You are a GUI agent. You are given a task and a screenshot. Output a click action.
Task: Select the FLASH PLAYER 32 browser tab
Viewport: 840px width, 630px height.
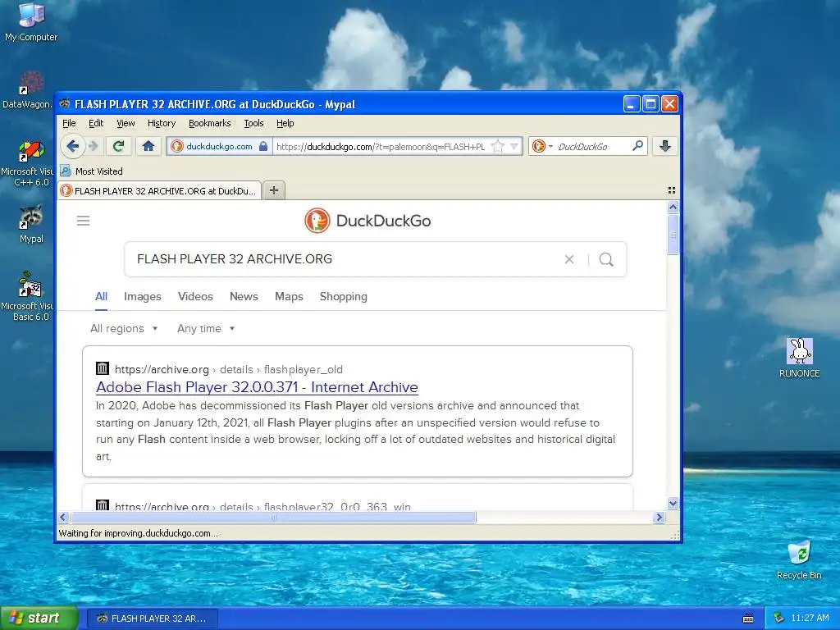(x=160, y=190)
